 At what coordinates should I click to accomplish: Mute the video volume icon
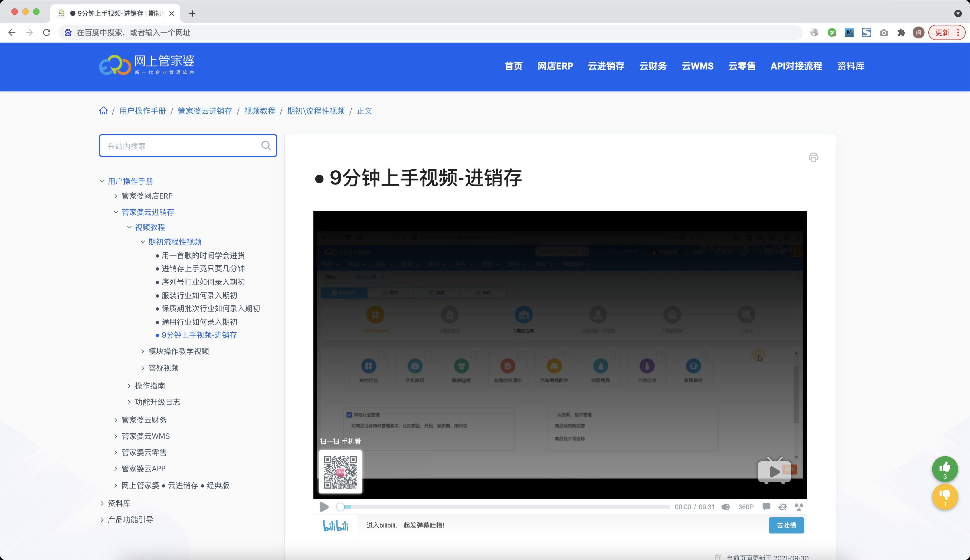tap(725, 507)
